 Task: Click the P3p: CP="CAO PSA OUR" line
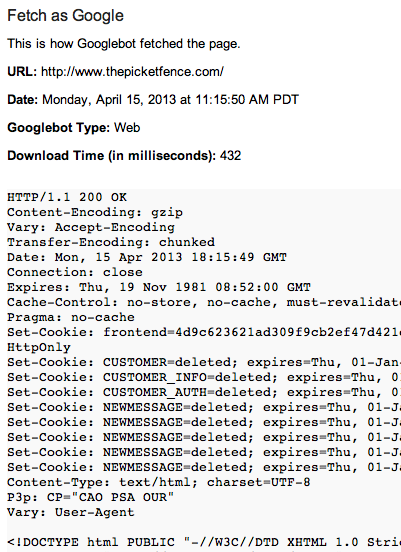[x=91, y=497]
